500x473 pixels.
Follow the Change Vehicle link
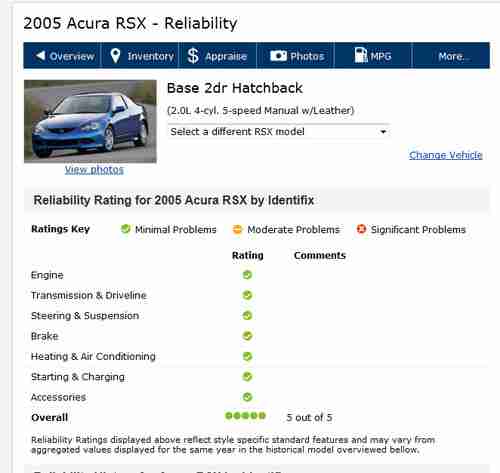tap(446, 155)
